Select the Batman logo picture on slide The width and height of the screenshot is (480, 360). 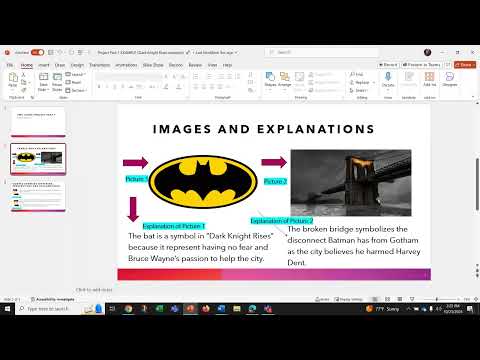(x=203, y=182)
